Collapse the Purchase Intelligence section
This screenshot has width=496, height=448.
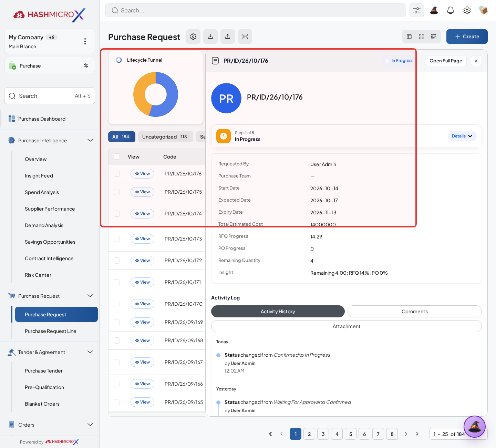point(90,140)
